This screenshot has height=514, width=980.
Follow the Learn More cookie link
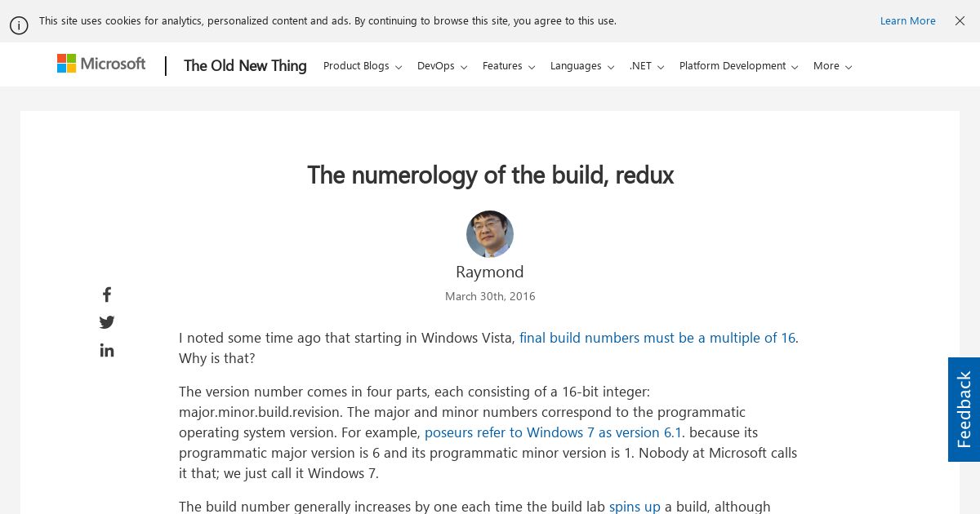coord(907,21)
